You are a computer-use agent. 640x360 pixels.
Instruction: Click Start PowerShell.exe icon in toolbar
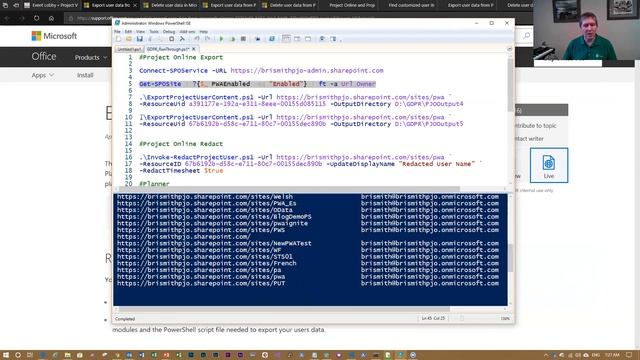click(271, 39)
